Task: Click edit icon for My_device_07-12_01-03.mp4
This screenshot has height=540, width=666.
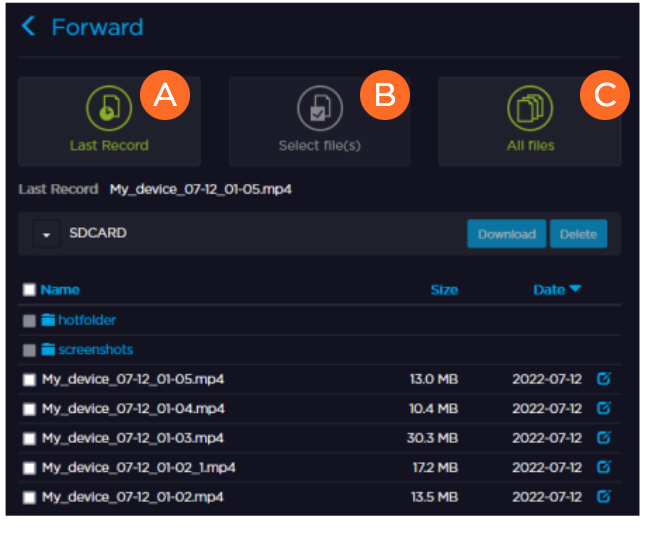Action: [603, 437]
